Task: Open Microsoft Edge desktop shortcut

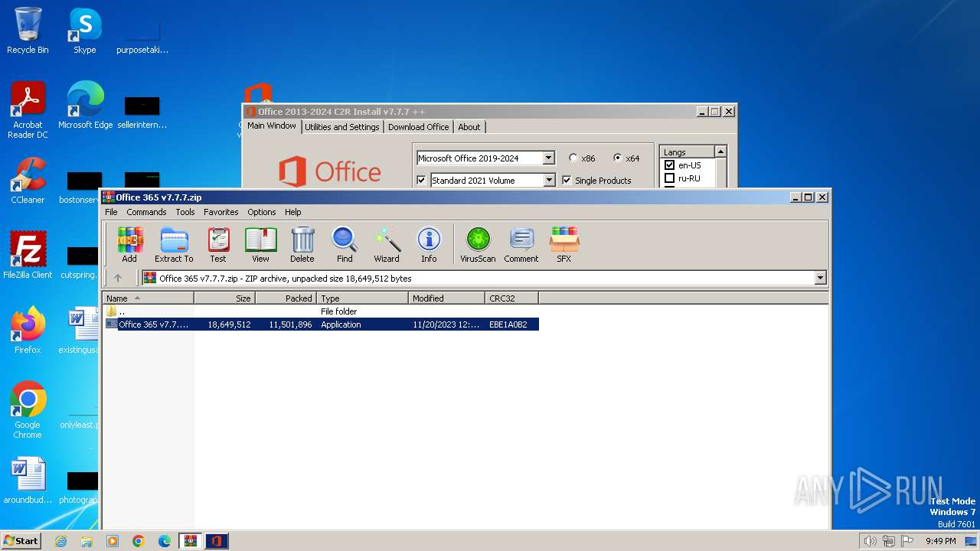Action: [x=85, y=105]
